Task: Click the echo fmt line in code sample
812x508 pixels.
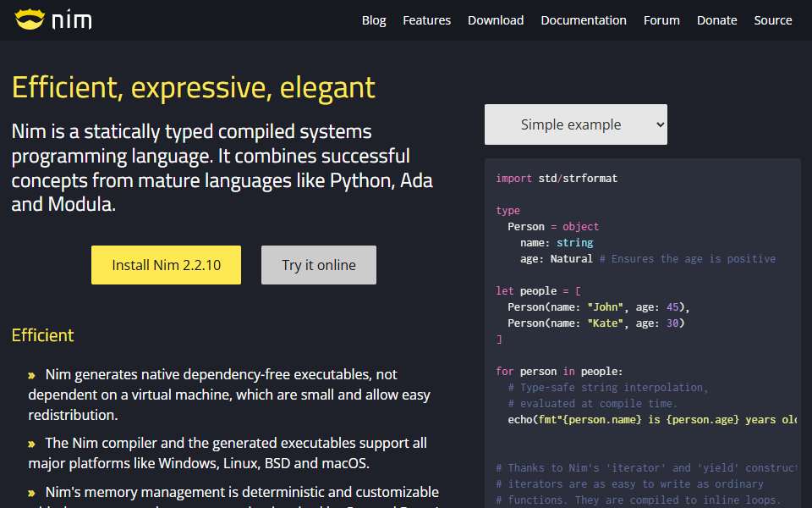Action: click(x=652, y=419)
